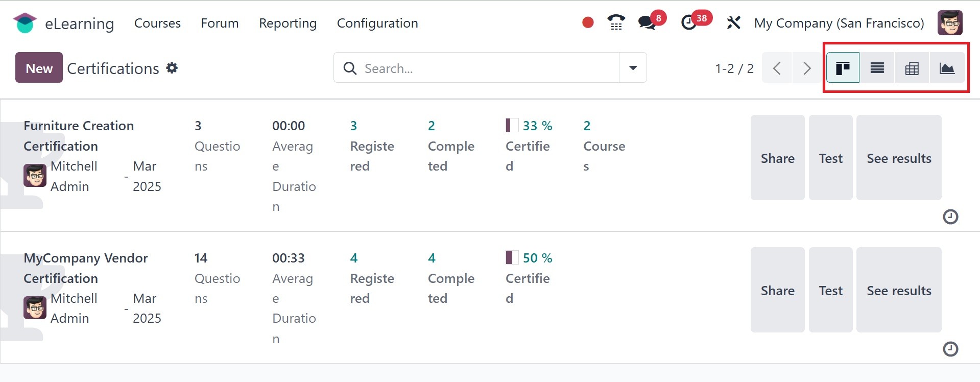
Task: Expand the search options dropdown arrow
Action: (633, 68)
